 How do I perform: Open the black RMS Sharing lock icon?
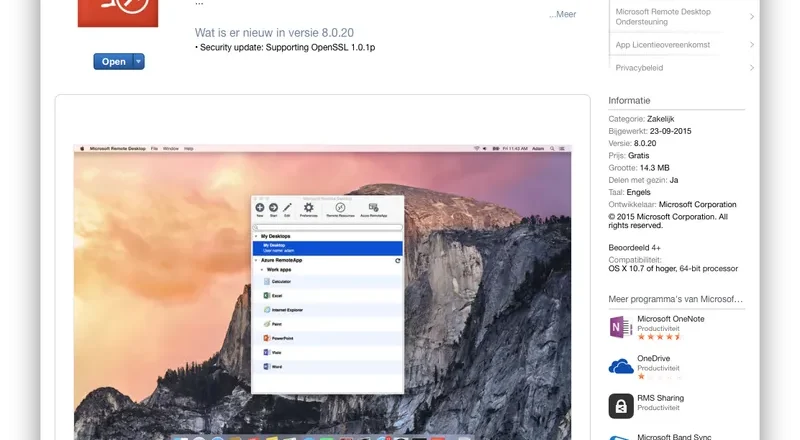point(621,406)
